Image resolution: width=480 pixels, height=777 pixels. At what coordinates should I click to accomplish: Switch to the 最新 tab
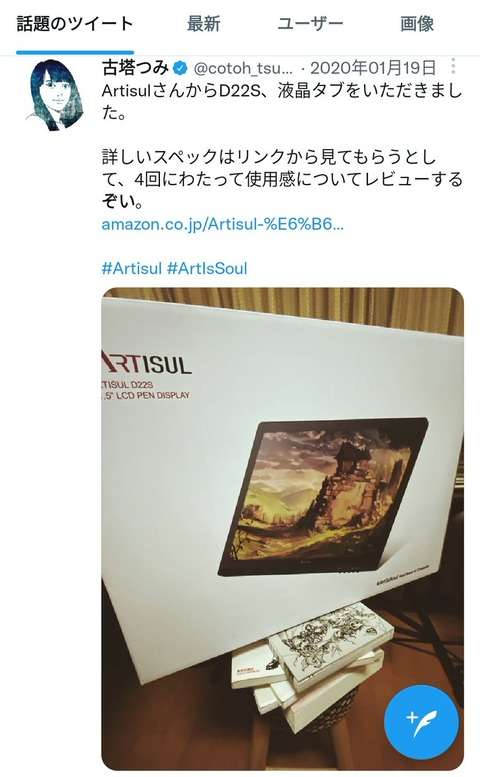click(x=204, y=24)
